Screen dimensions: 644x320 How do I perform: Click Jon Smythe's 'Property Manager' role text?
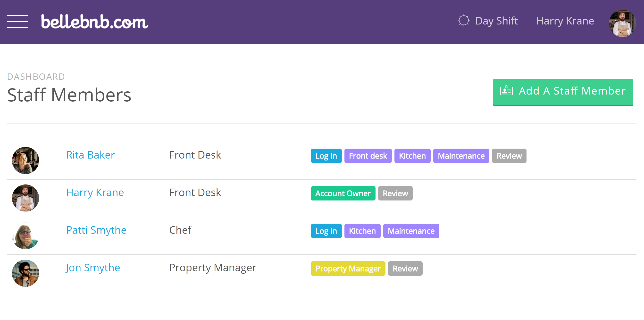(213, 268)
